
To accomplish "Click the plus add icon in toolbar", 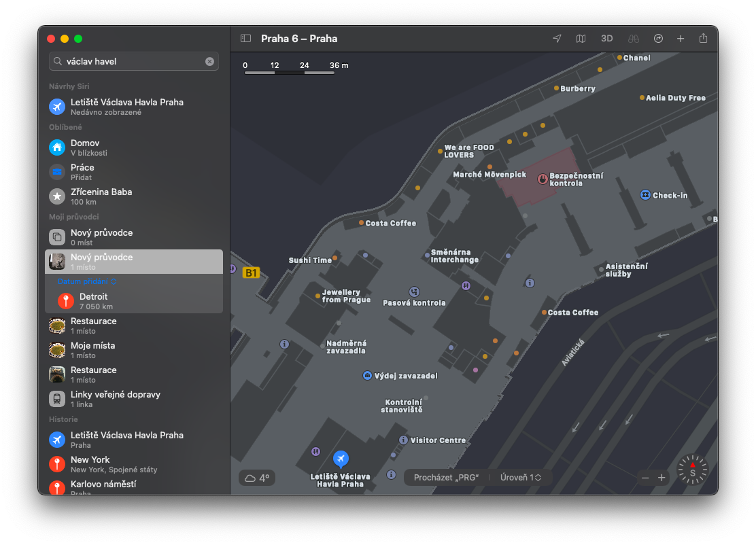I will 681,39.
